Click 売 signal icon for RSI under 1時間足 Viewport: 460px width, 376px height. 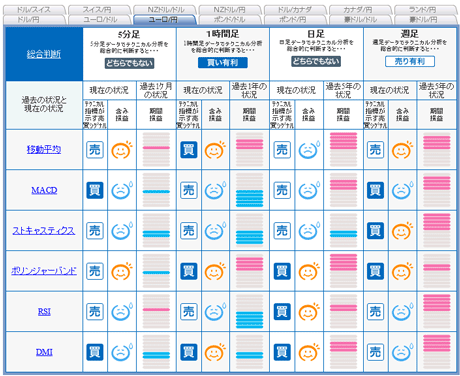click(x=189, y=312)
